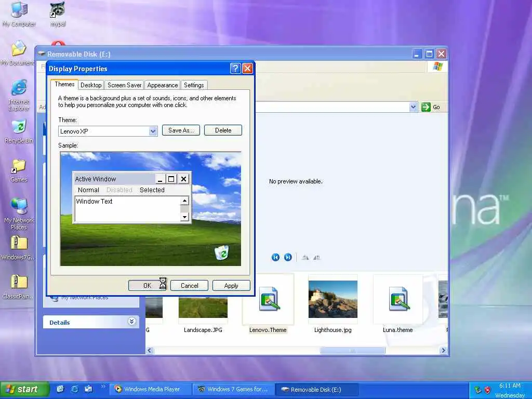Switch to the Appearance tab
Screen dimensions: 532x399
click(x=163, y=85)
